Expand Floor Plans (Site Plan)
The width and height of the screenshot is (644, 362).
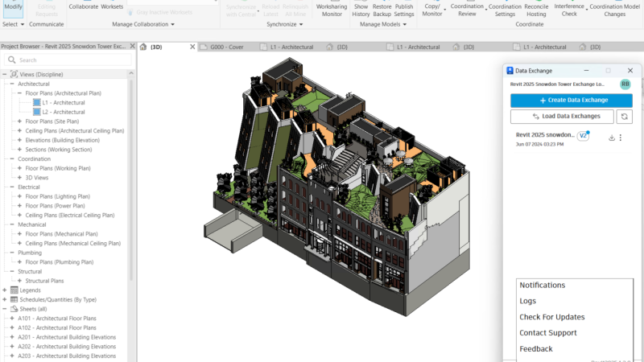click(19, 121)
